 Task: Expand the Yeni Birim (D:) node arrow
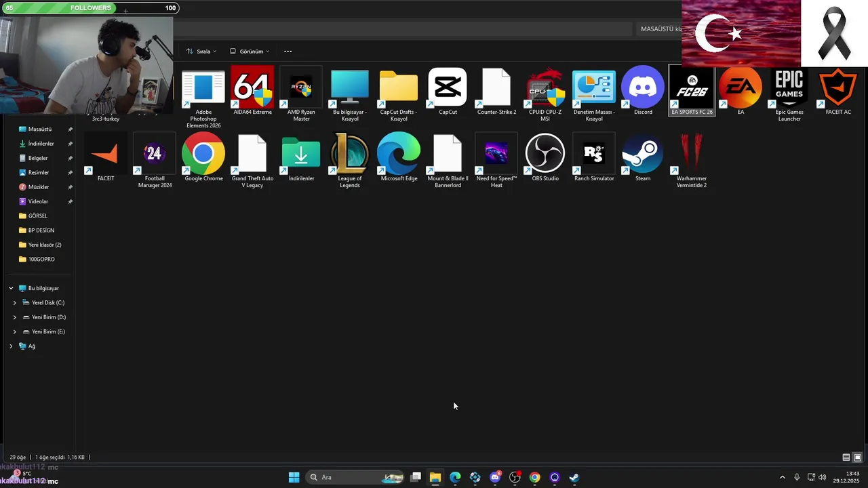(15, 317)
